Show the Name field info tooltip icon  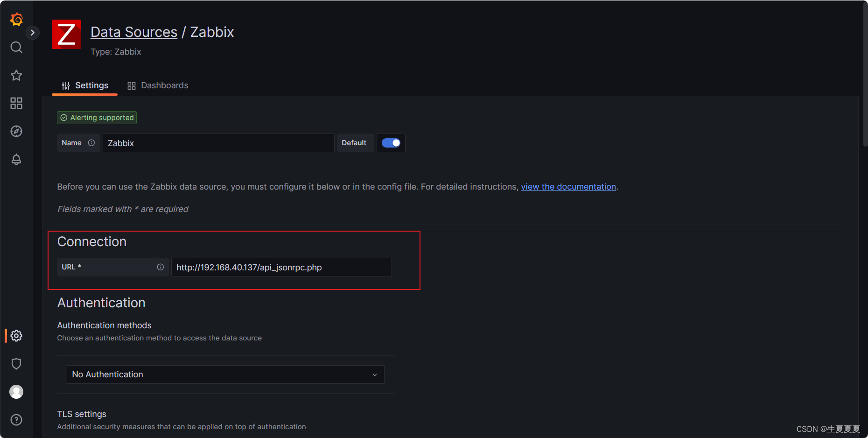coord(91,143)
